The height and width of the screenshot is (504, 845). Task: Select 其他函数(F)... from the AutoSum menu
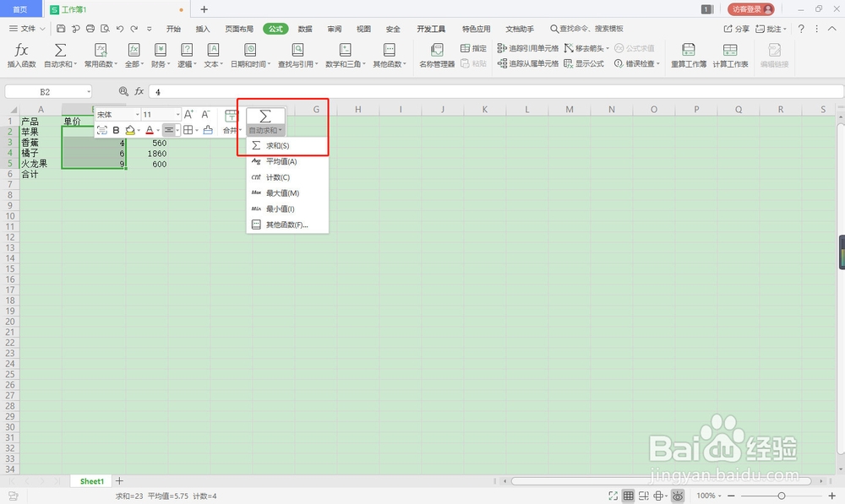point(287,225)
